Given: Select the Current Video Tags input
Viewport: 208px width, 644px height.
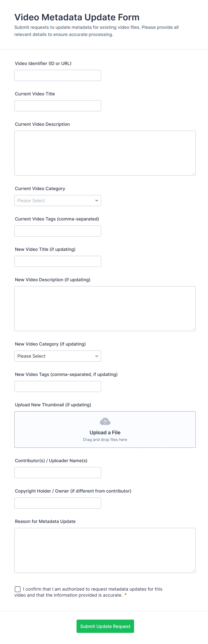Looking at the screenshot, I should (x=57, y=231).
